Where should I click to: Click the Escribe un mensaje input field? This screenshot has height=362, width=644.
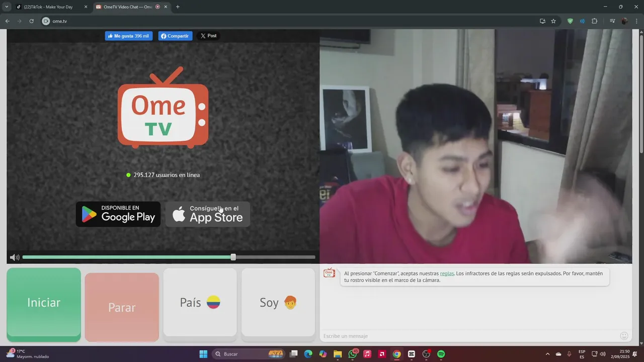click(470, 336)
